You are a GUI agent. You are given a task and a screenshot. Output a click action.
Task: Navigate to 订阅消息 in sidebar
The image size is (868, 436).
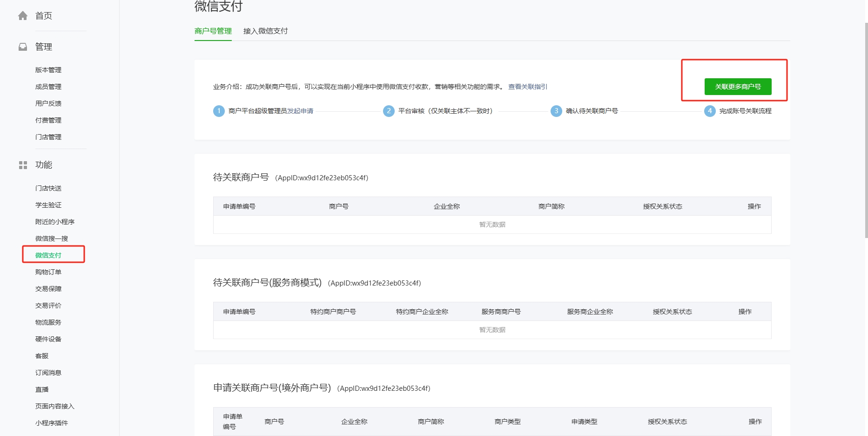48,373
